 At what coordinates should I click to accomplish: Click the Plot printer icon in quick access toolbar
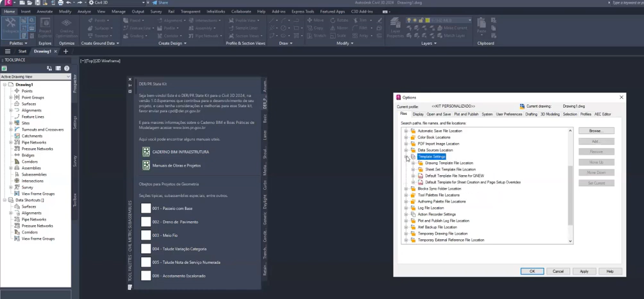pyautogui.click(x=61, y=3)
